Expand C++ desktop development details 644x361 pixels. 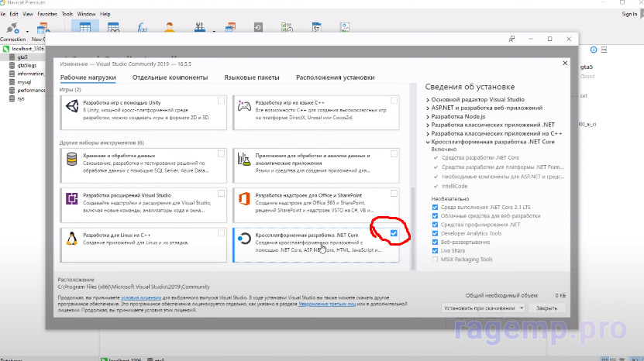(x=428, y=134)
